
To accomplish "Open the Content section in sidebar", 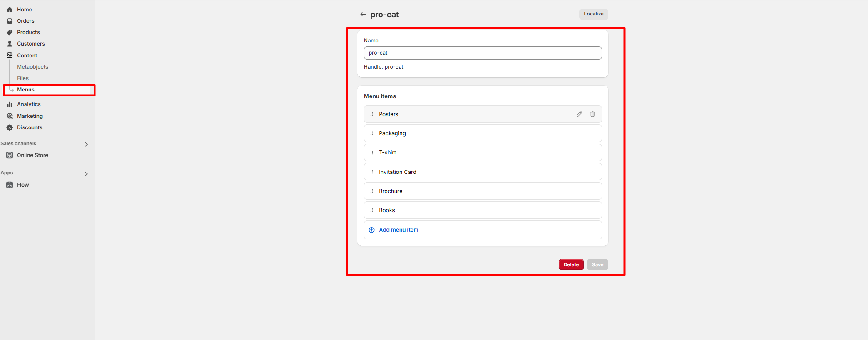I will pyautogui.click(x=27, y=56).
